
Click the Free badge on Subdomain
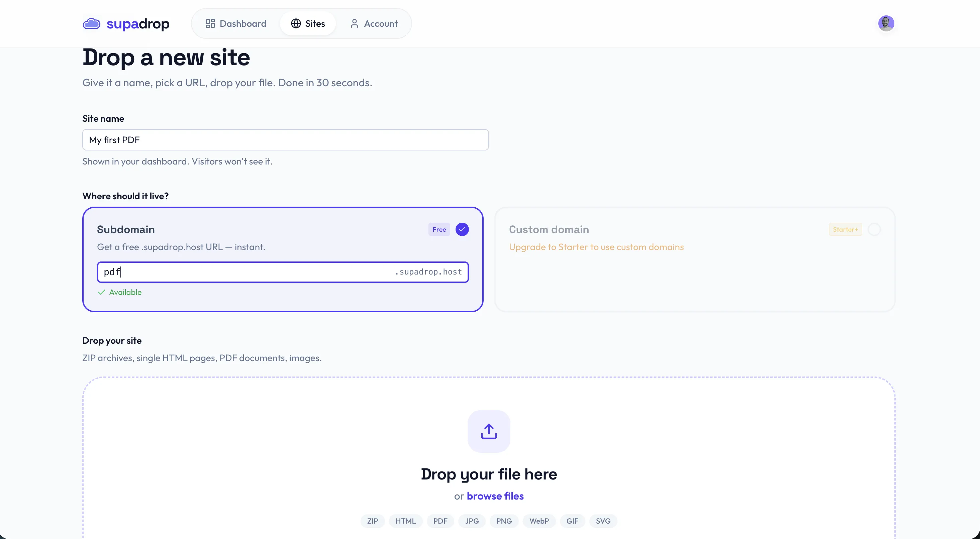pyautogui.click(x=439, y=229)
